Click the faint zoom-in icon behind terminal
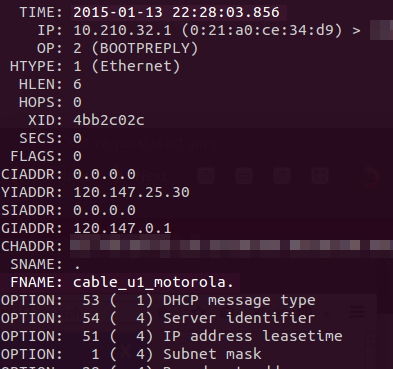The image size is (393, 369). [x=206, y=176]
